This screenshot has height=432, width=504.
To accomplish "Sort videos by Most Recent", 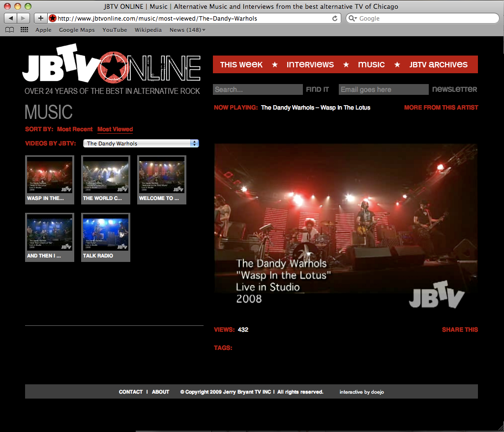I will 75,129.
